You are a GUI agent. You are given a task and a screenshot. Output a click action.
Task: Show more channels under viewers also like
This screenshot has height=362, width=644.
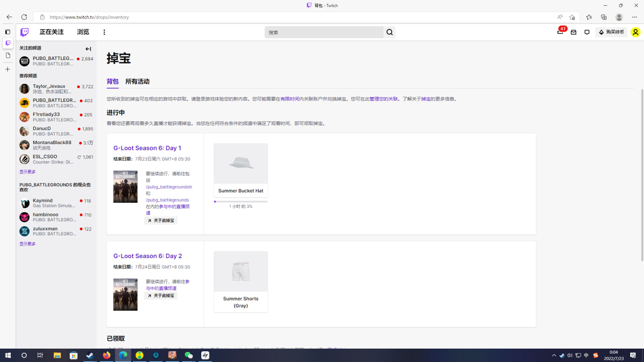28,244
